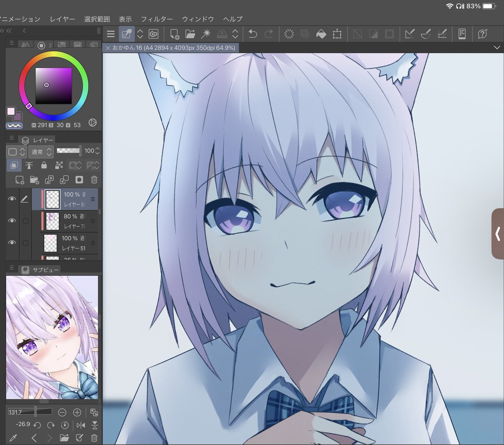The width and height of the screenshot is (504, 445).
Task: Toggle clip to layer below
Action: (x=14, y=165)
